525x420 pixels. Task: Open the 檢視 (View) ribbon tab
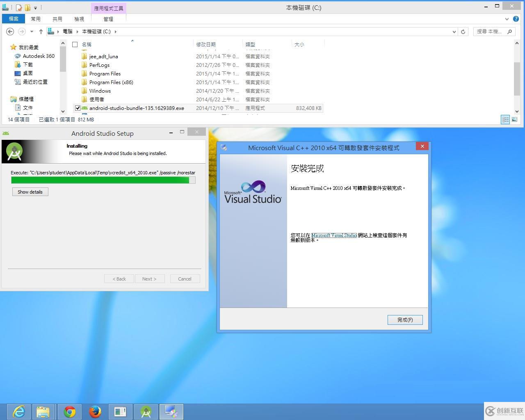tap(79, 19)
